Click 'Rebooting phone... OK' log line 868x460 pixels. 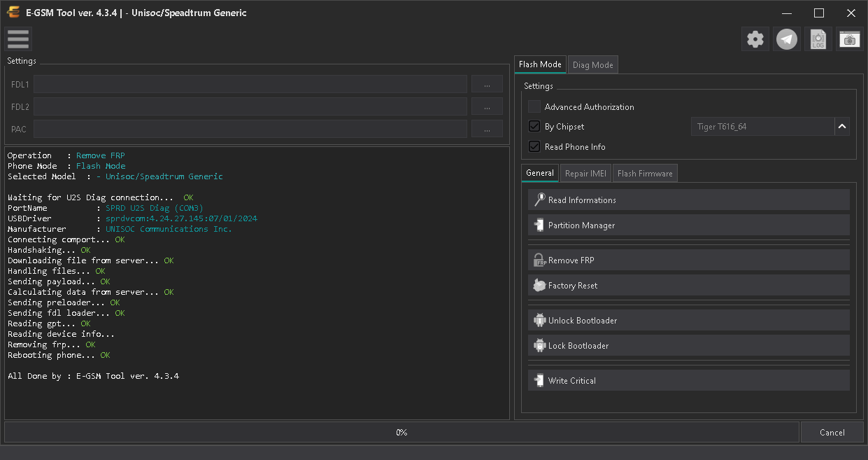(x=59, y=355)
